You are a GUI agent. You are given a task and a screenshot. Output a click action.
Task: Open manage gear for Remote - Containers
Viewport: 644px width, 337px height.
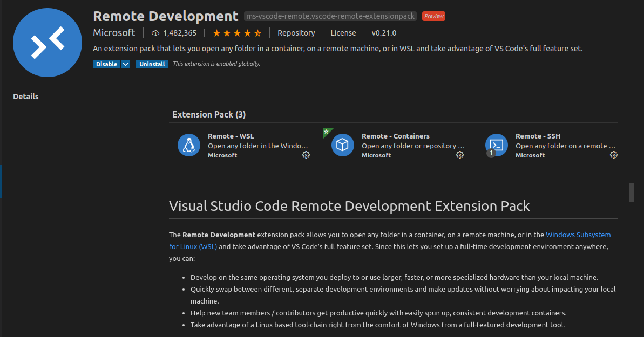460,155
